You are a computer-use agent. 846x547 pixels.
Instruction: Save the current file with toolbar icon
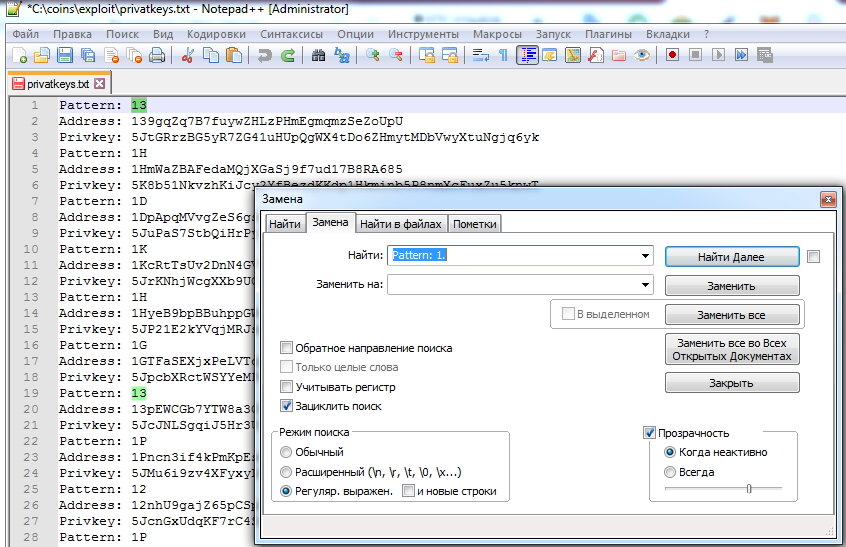coord(65,55)
